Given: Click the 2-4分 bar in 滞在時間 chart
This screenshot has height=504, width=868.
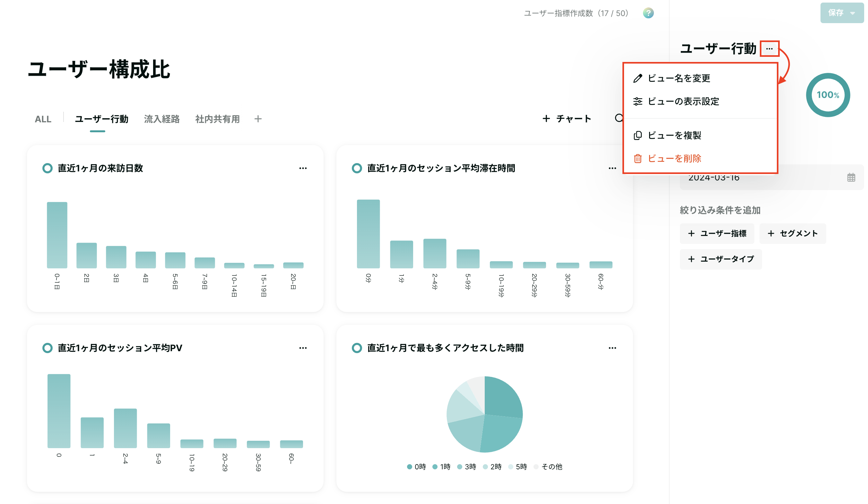Looking at the screenshot, I should click(435, 254).
